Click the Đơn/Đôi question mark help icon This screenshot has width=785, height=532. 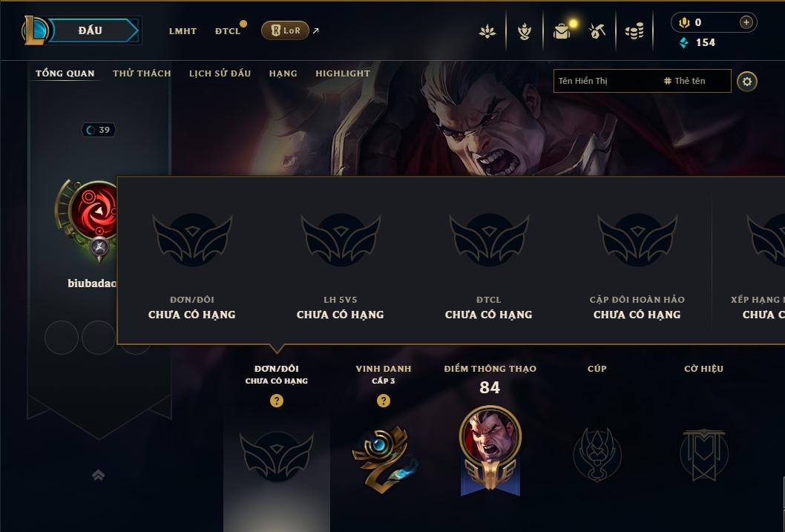point(276,401)
